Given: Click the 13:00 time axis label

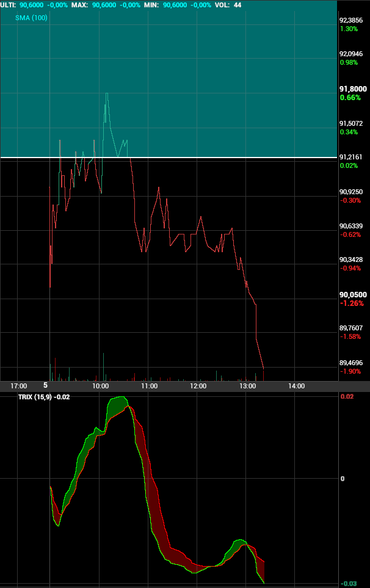Looking at the screenshot, I should point(247,386).
